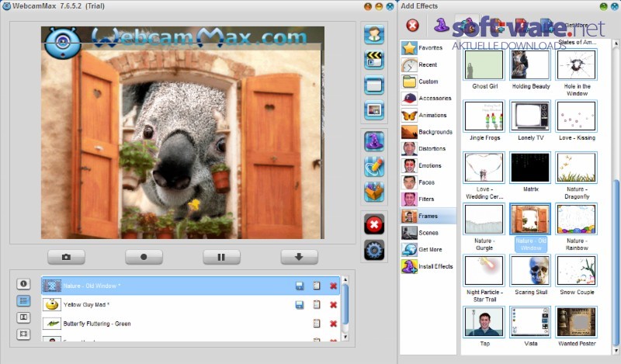Open the Custom category
Image resolution: width=621 pixels, height=364 pixels.
(x=428, y=81)
